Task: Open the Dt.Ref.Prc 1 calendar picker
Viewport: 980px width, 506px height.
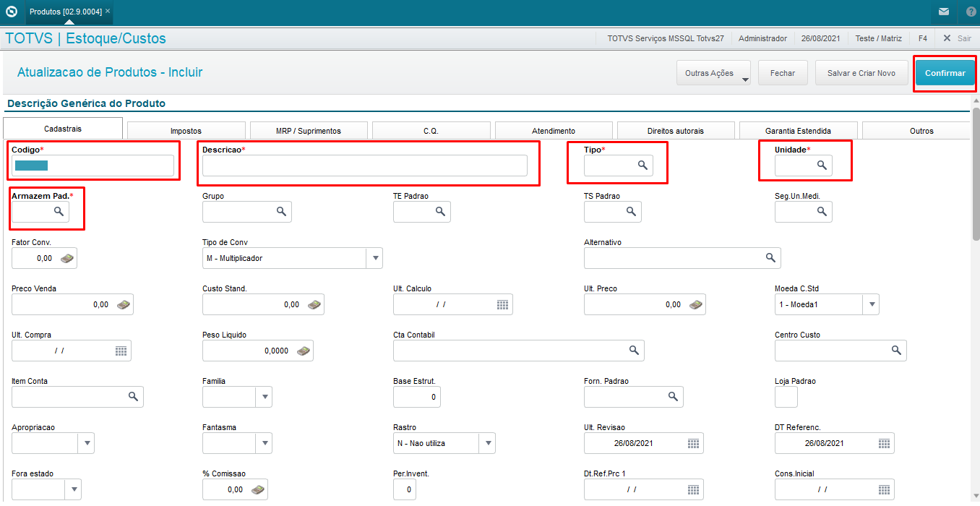Action: pos(693,489)
